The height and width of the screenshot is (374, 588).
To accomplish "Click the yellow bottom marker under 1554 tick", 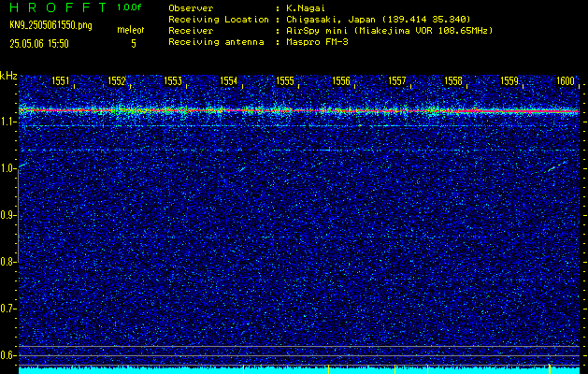I will [244, 369].
